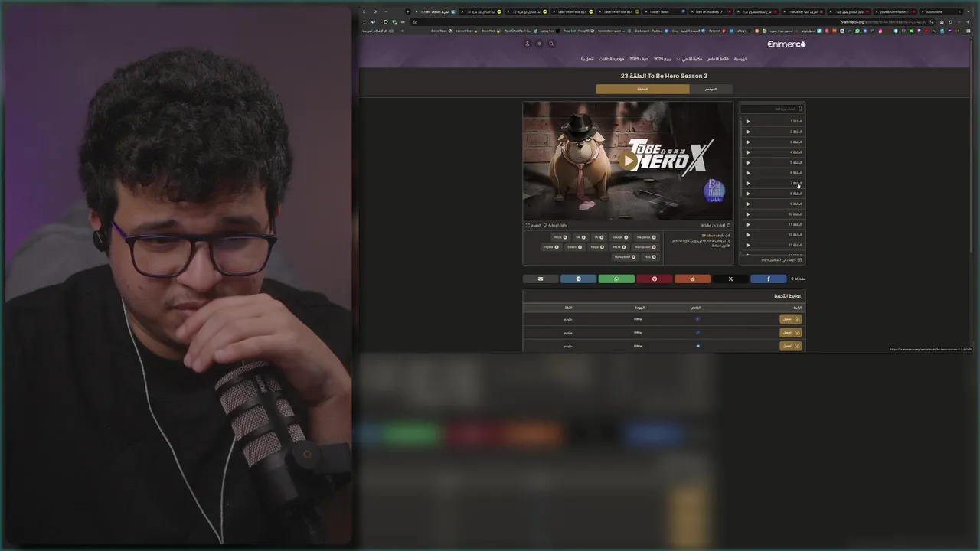Play the To Be Hero X video

click(628, 161)
